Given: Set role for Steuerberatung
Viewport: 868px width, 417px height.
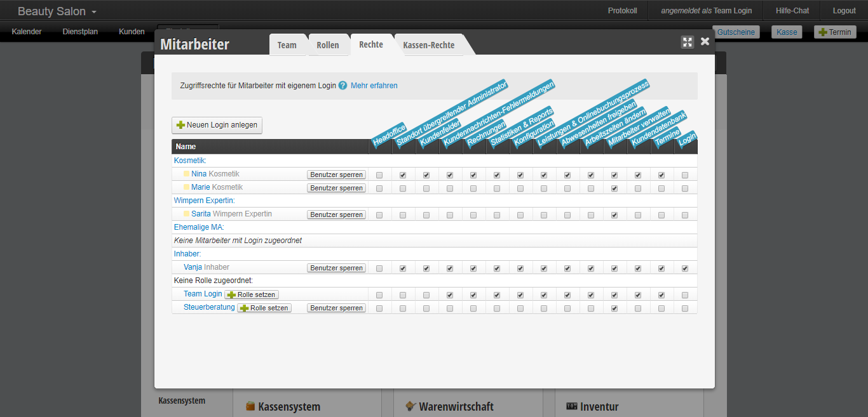Looking at the screenshot, I should pyautogui.click(x=264, y=308).
